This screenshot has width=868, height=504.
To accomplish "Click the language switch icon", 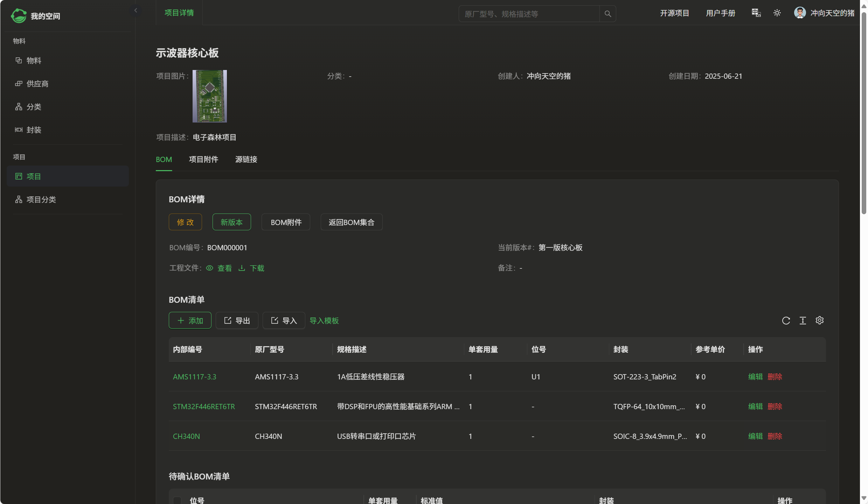I will (x=756, y=13).
